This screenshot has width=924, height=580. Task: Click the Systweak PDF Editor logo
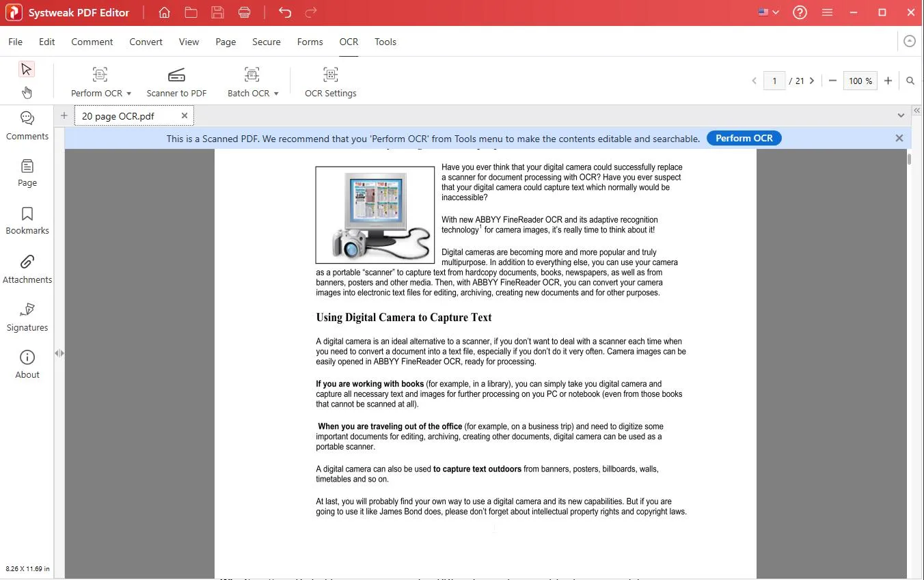[x=14, y=13]
